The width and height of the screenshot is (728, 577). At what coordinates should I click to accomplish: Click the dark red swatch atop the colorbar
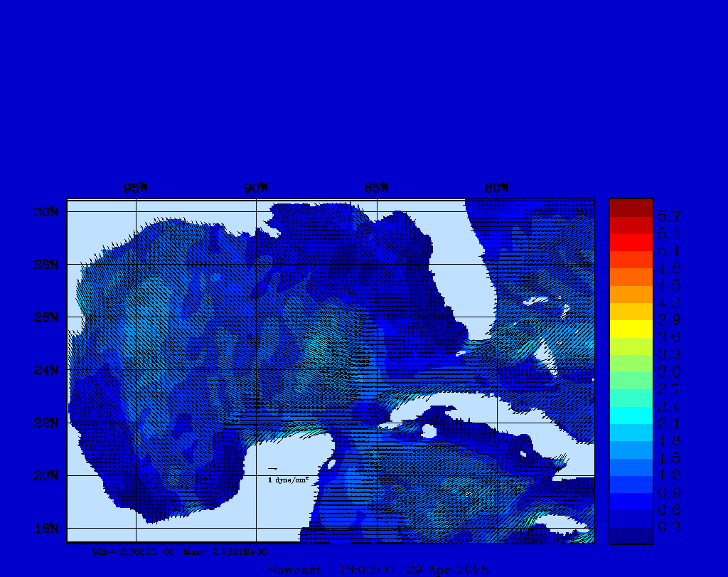[x=631, y=207]
